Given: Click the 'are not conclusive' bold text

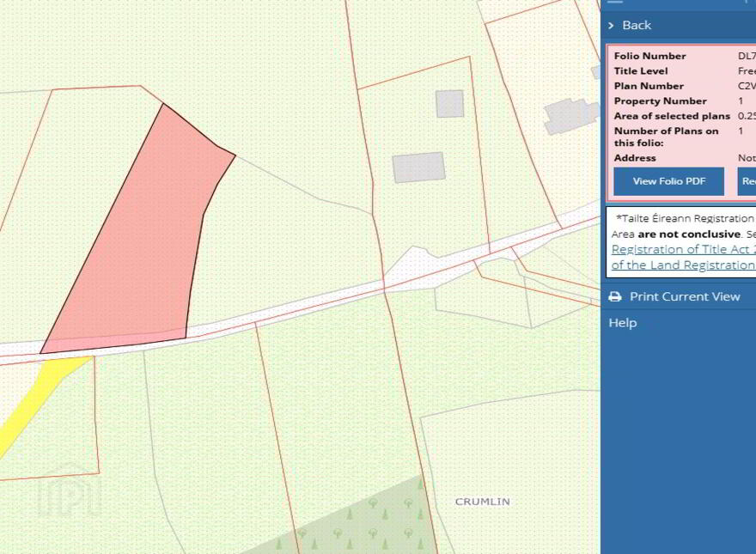Looking at the screenshot, I should 689,234.
